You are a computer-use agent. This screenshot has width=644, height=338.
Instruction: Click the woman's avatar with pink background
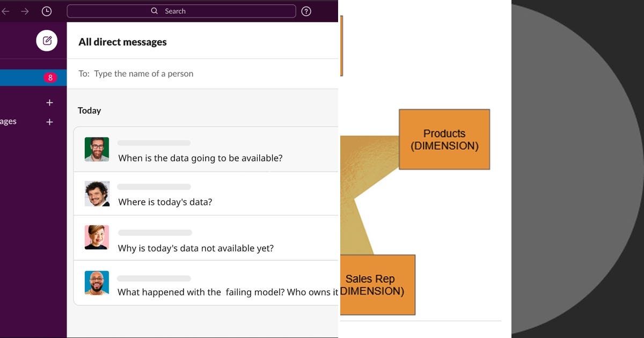click(97, 237)
